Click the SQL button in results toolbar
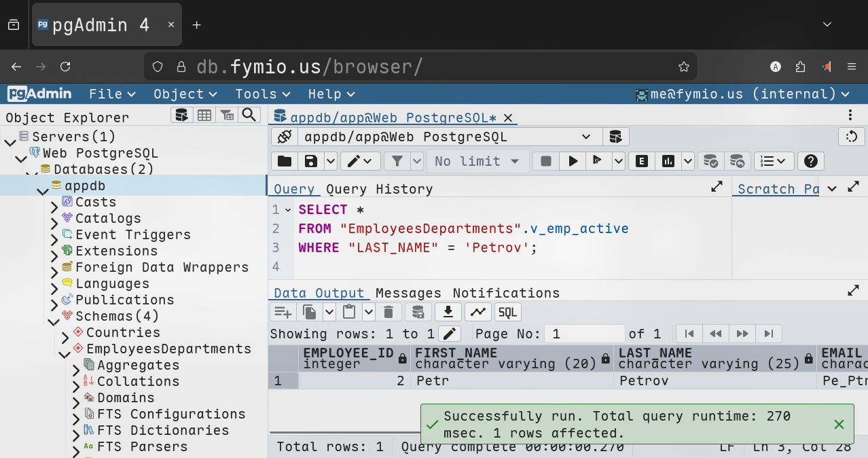Screen dimensions: 868x458 (x=507, y=312)
